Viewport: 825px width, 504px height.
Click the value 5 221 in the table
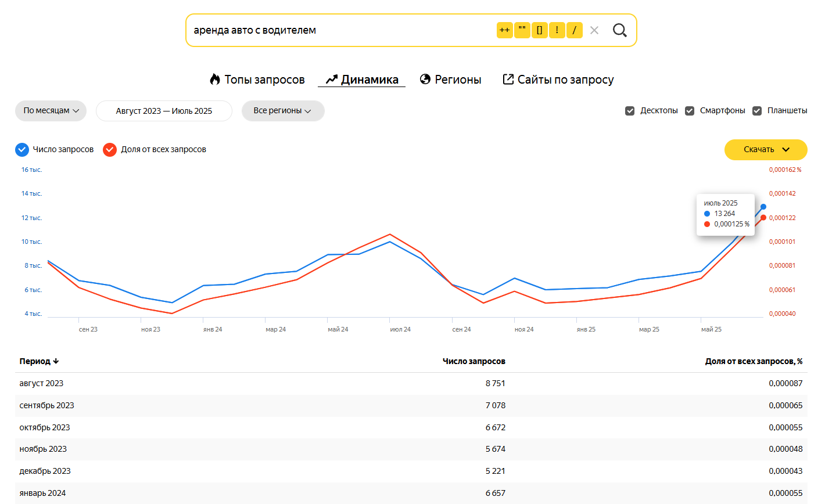496,471
